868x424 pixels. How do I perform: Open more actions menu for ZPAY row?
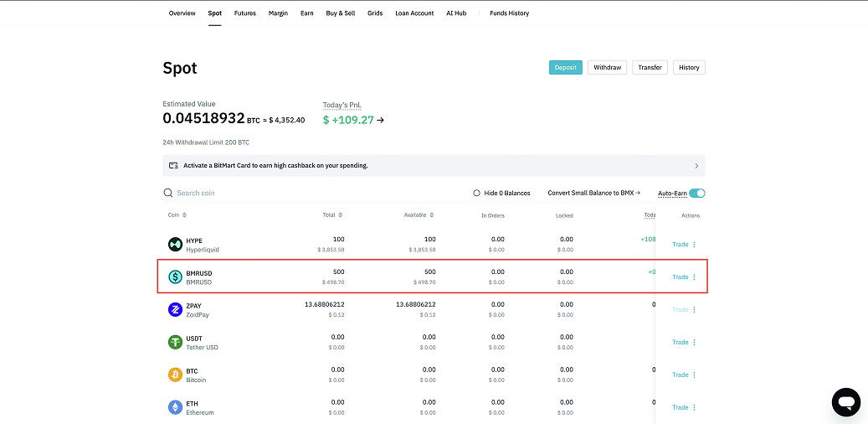coord(694,310)
